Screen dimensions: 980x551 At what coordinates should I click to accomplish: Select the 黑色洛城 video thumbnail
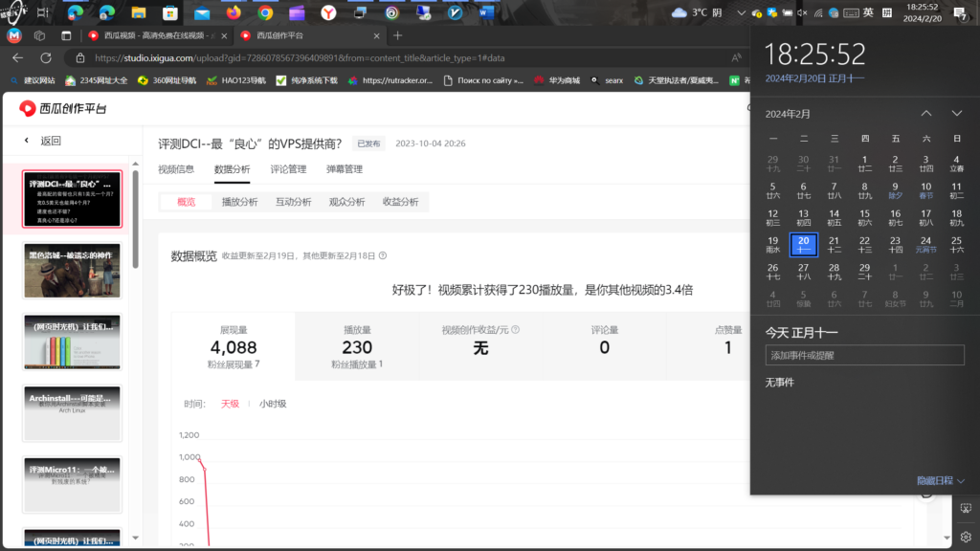point(73,270)
